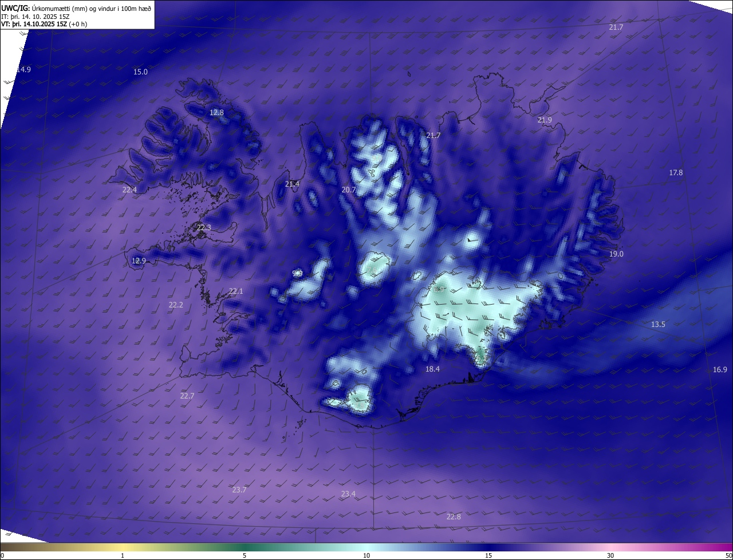Click the 23.4 value label
733x560 pixels.
click(x=348, y=494)
